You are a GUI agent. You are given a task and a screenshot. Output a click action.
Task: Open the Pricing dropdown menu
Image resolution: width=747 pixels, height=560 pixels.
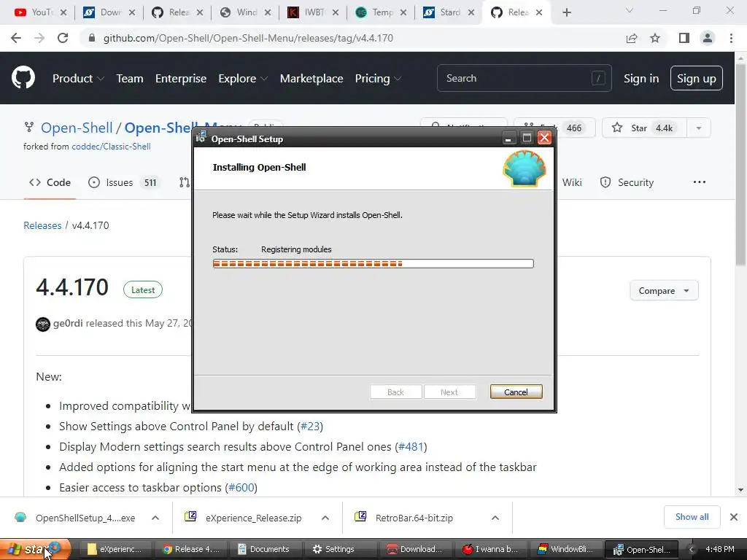tap(378, 79)
